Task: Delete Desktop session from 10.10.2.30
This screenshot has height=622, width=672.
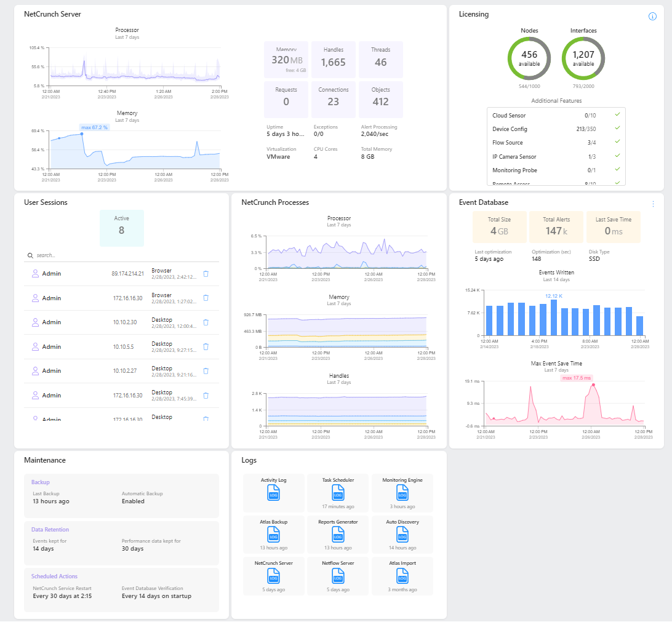Action: [206, 322]
